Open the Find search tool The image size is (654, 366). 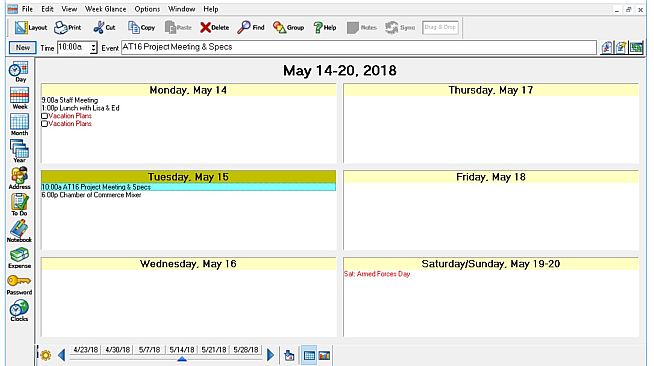pyautogui.click(x=251, y=28)
